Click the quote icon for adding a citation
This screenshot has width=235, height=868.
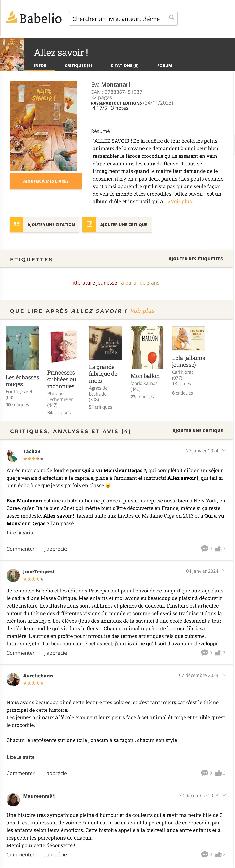point(16,224)
